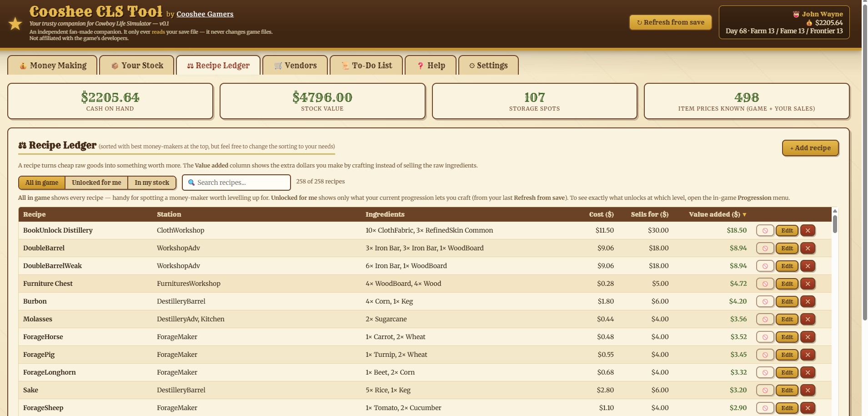The height and width of the screenshot is (416, 868).
Task: Delete the ForageLonghorn recipe
Action: coord(808,372)
